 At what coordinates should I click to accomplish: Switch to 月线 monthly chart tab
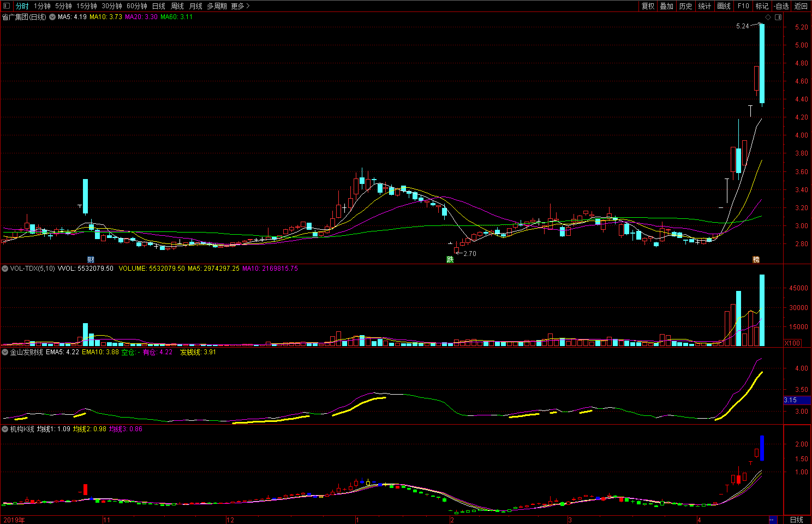click(x=195, y=6)
